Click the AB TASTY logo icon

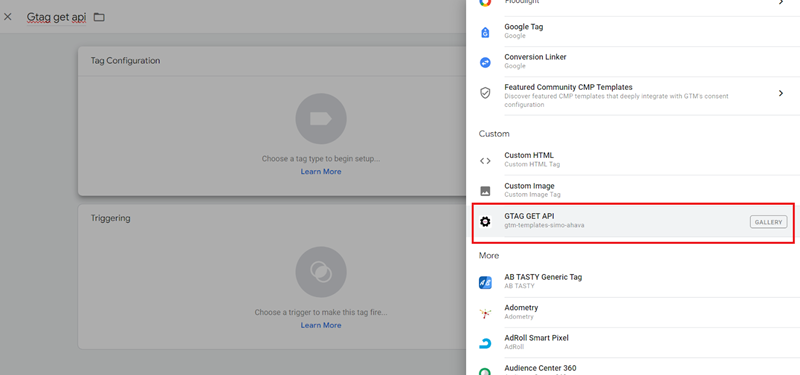pos(485,283)
